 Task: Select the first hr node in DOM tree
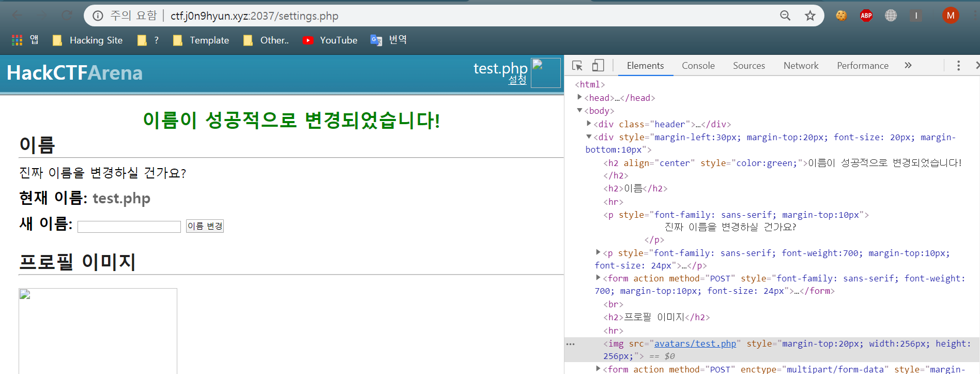(x=614, y=202)
